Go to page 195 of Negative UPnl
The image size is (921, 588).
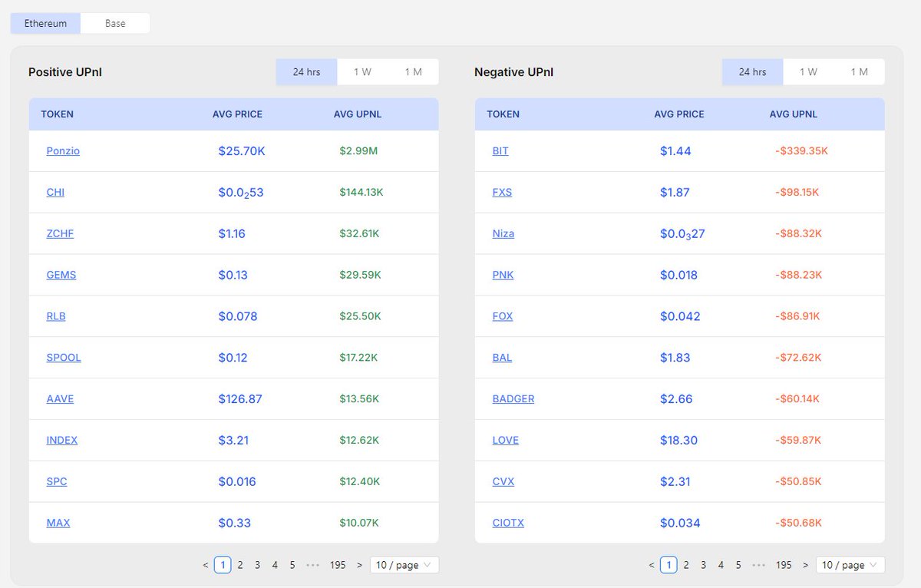(784, 565)
